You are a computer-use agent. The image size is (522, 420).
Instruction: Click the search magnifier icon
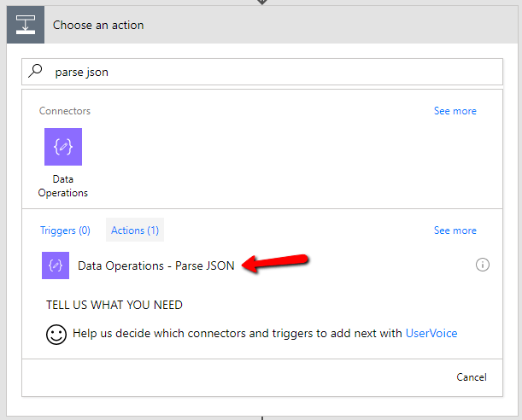[x=36, y=72]
